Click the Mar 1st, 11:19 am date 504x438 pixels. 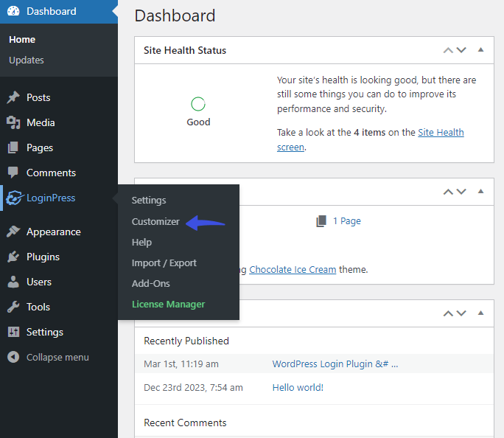(x=181, y=364)
